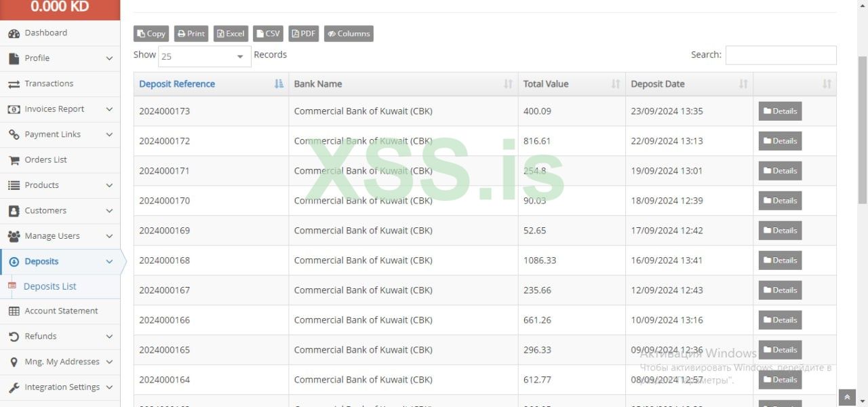Go to Account Statement page
This screenshot has height=407, width=868.
[x=60, y=311]
